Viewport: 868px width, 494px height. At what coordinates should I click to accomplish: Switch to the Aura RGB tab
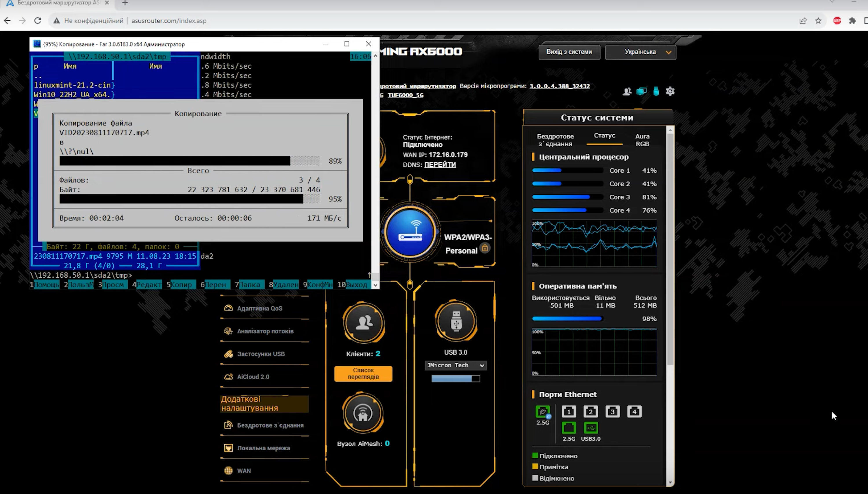[x=642, y=140]
